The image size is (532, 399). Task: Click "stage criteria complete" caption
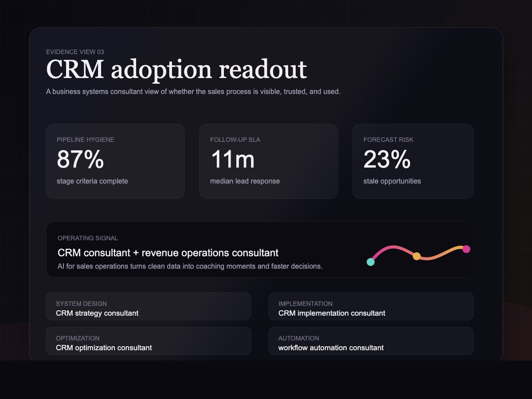[92, 181]
